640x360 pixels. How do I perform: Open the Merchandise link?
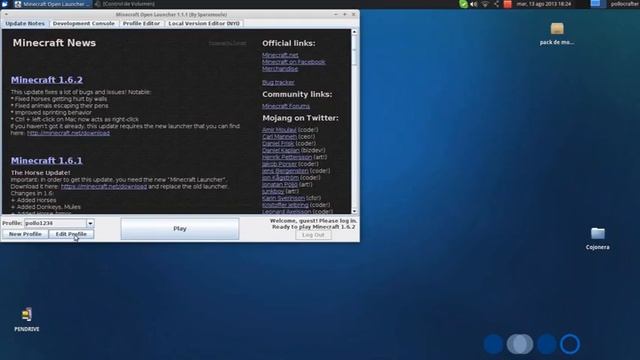[x=280, y=69]
